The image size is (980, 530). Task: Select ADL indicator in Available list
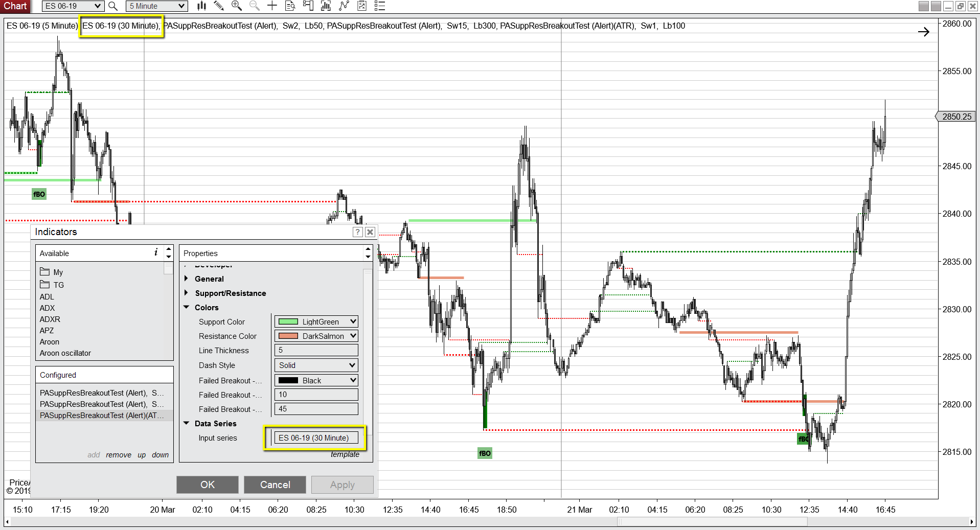pyautogui.click(x=47, y=297)
